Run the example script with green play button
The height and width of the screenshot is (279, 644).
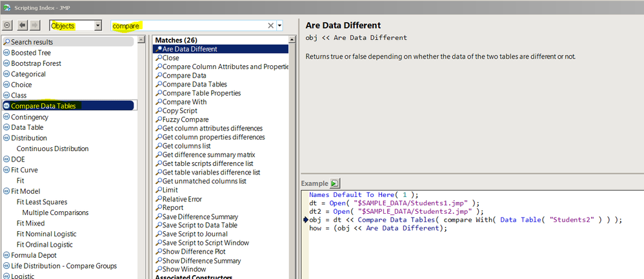336,183
